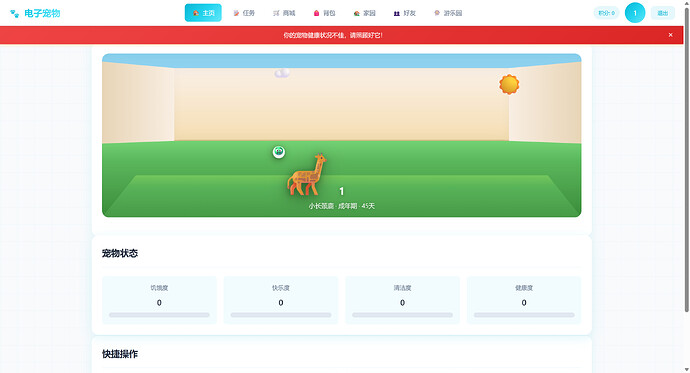Screen dimensions: 690x373
Task: Switch to the 好友 friends tab
Action: pos(405,13)
